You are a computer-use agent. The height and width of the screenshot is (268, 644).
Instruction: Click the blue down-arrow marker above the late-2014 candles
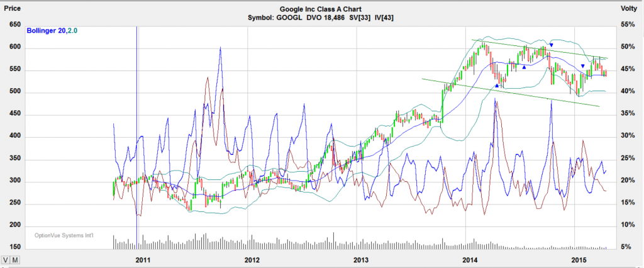pyautogui.click(x=552, y=45)
